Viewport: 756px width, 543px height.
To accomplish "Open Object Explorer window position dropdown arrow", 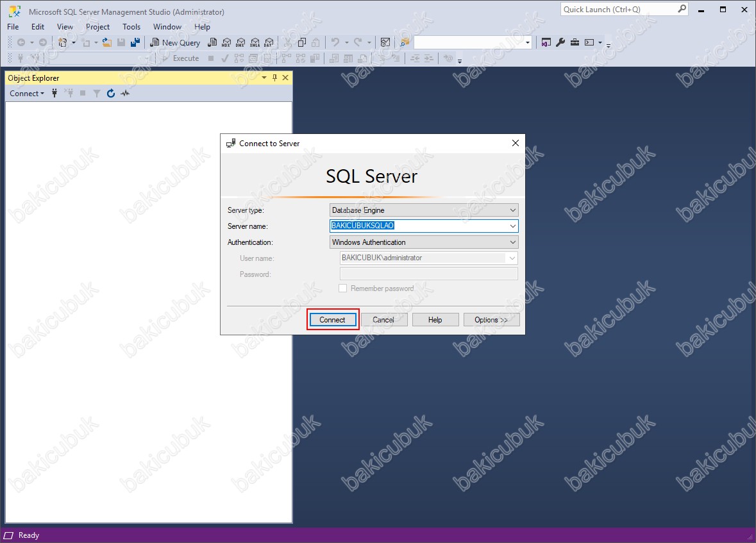I will pos(264,78).
